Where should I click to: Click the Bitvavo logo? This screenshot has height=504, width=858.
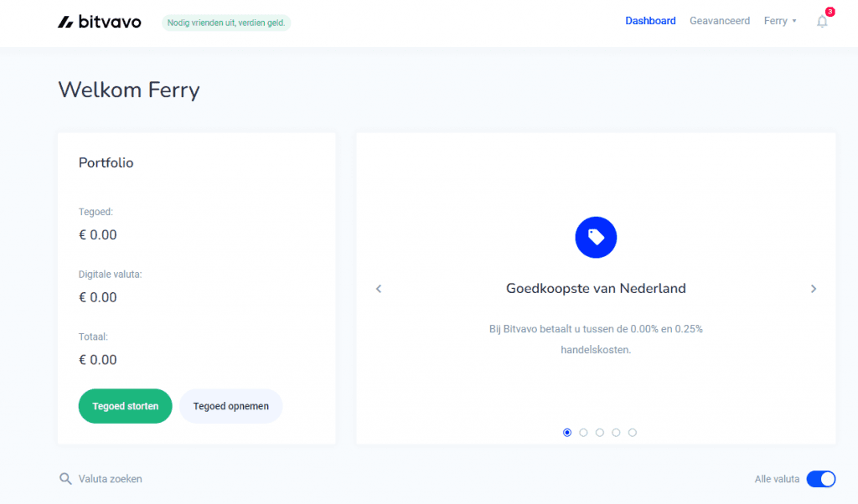[99, 22]
